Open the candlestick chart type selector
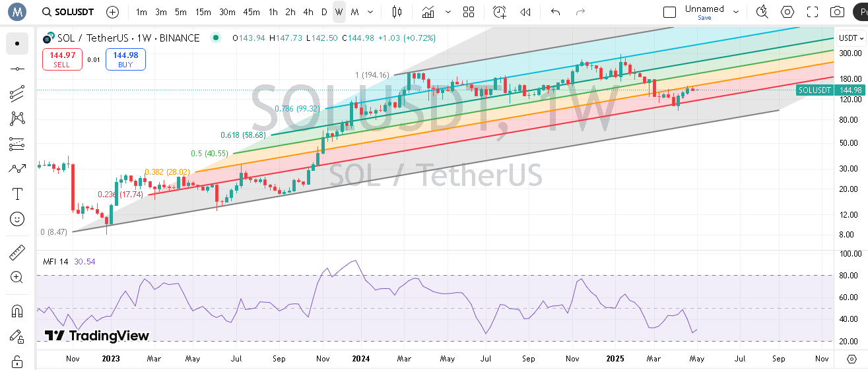Viewport: 868px width, 370px height. click(397, 12)
